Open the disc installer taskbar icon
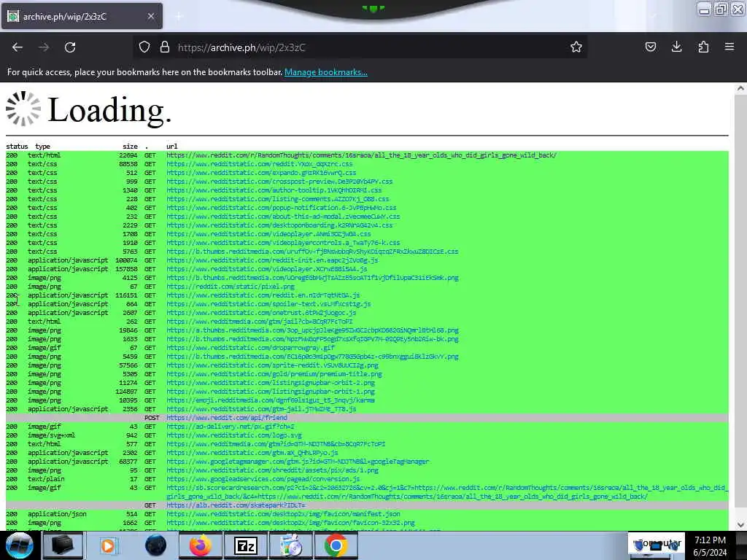Image resolution: width=747 pixels, height=560 pixels. [x=290, y=545]
